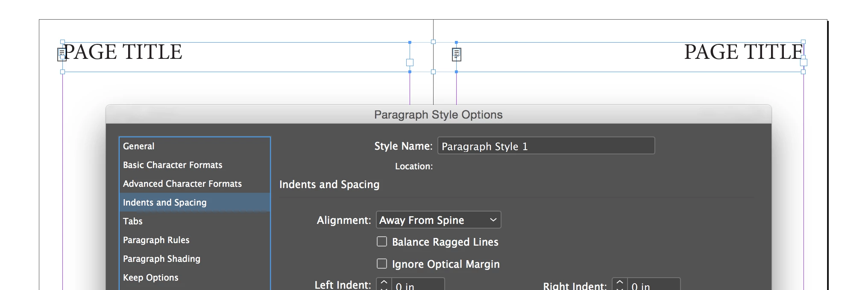
Task: Enable the Balance Ragged Lines checkbox
Action: pyautogui.click(x=382, y=242)
